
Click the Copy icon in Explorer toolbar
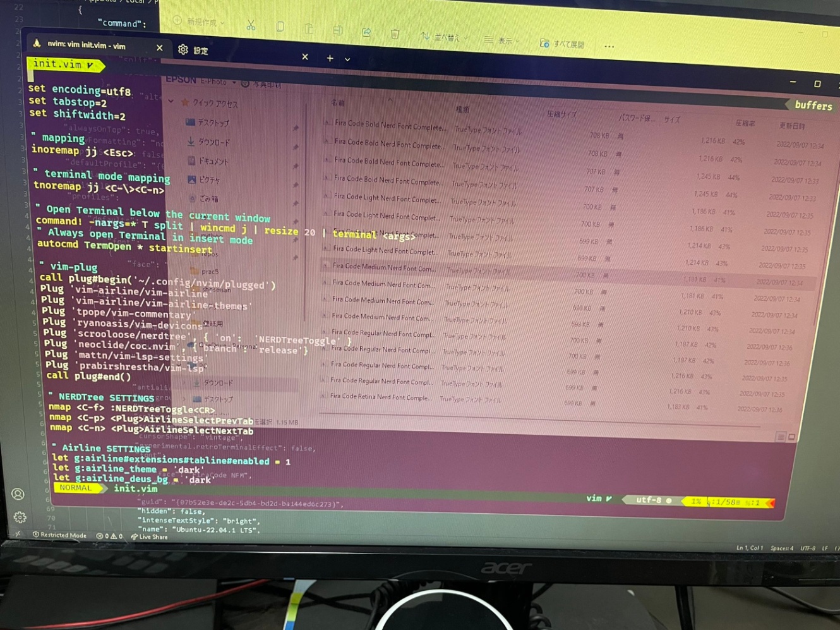(280, 27)
